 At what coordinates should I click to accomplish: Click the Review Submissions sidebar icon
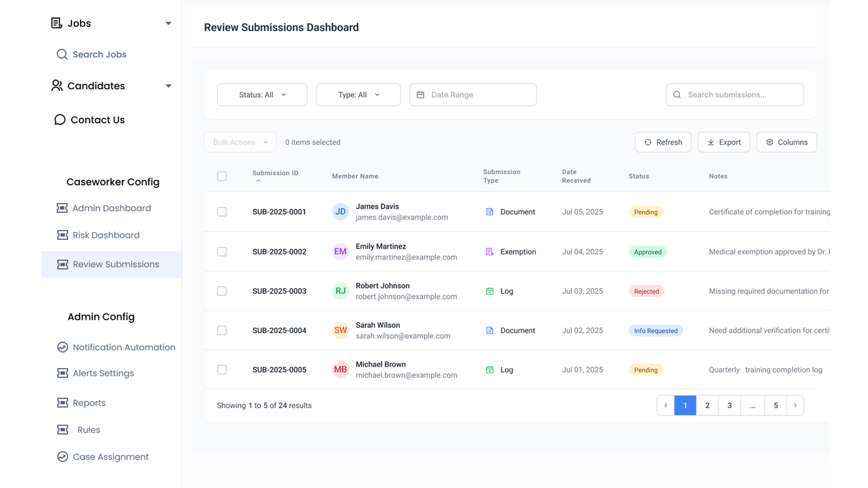pyautogui.click(x=62, y=264)
